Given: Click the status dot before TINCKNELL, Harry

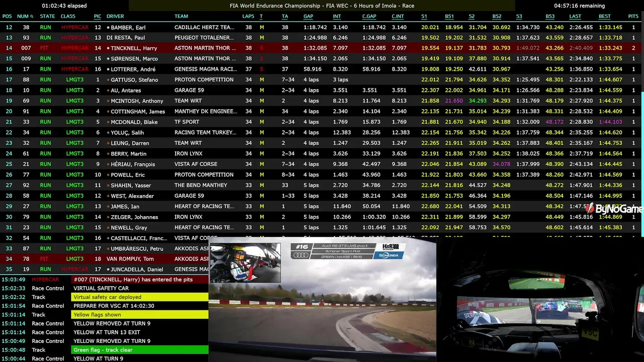Looking at the screenshot, I should tap(108, 48).
